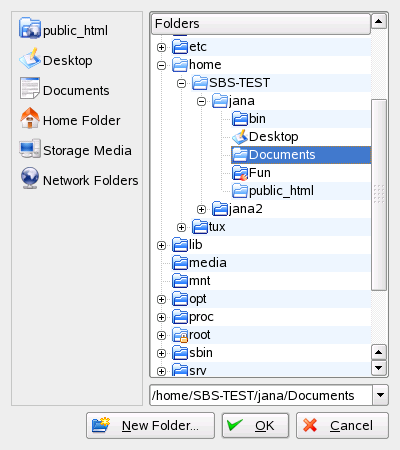Click the media folder icon
Screen dimensions: 400x450
(x=180, y=263)
